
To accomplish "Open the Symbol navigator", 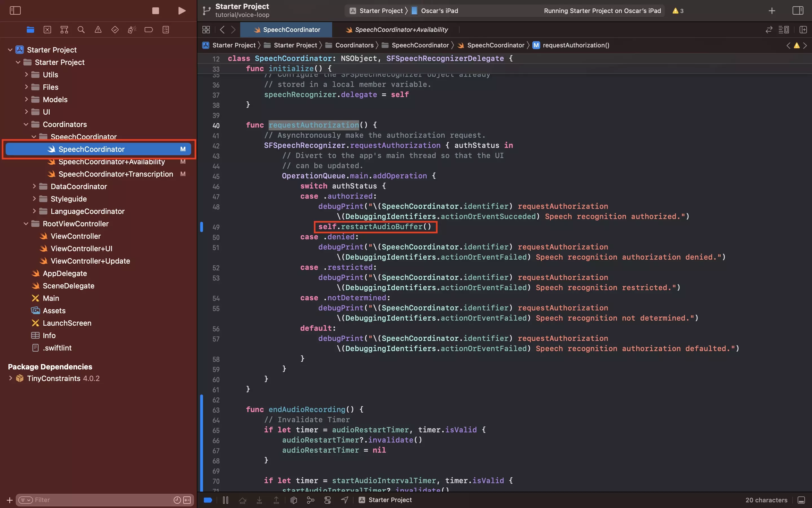I will (x=64, y=30).
